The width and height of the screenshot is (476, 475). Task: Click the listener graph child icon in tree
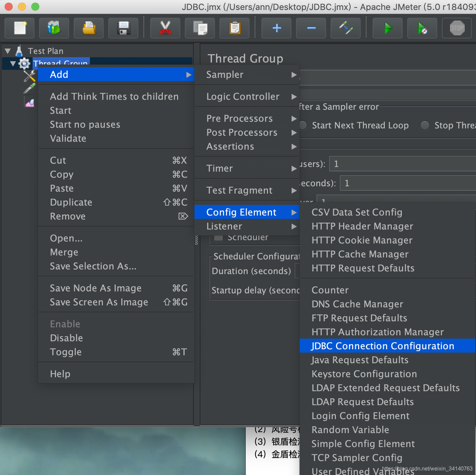30,102
